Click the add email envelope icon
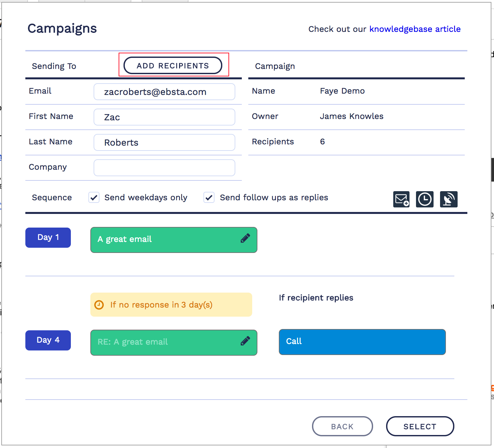The image size is (494, 448). point(401,199)
